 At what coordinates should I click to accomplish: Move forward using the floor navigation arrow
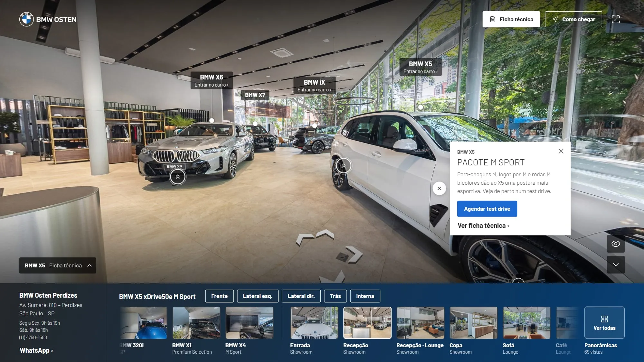[x=325, y=234]
